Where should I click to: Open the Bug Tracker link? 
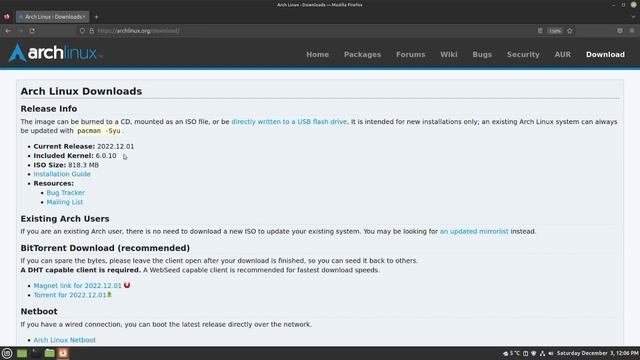click(x=66, y=193)
